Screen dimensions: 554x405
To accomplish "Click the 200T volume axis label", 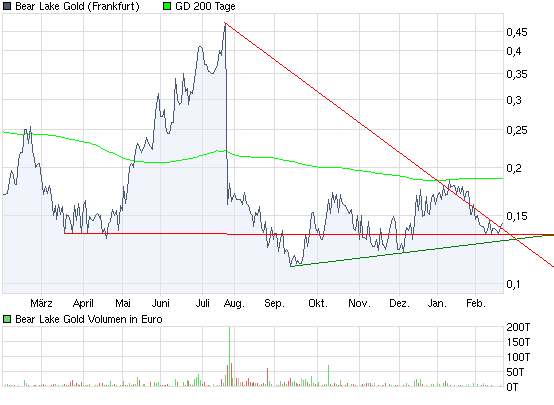I will (518, 327).
